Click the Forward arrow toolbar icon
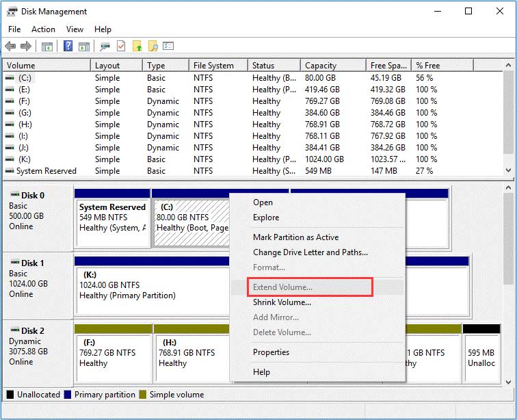This screenshot has height=420, width=517. 25,47
